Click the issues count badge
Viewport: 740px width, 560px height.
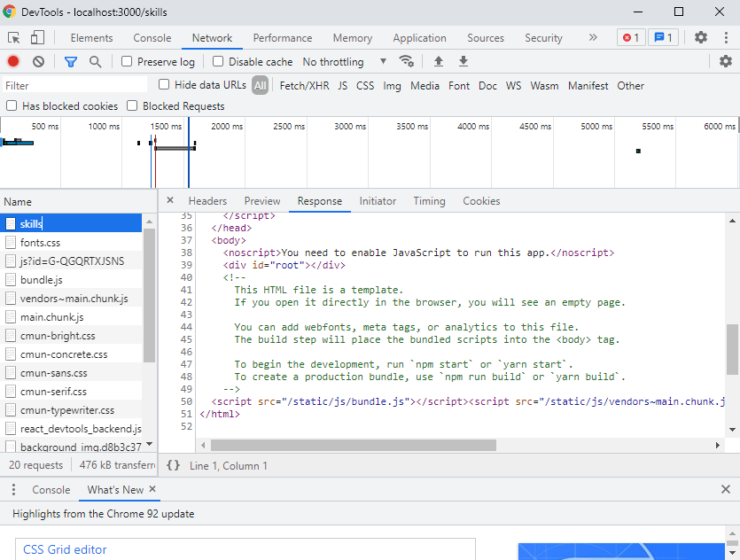coord(663,38)
